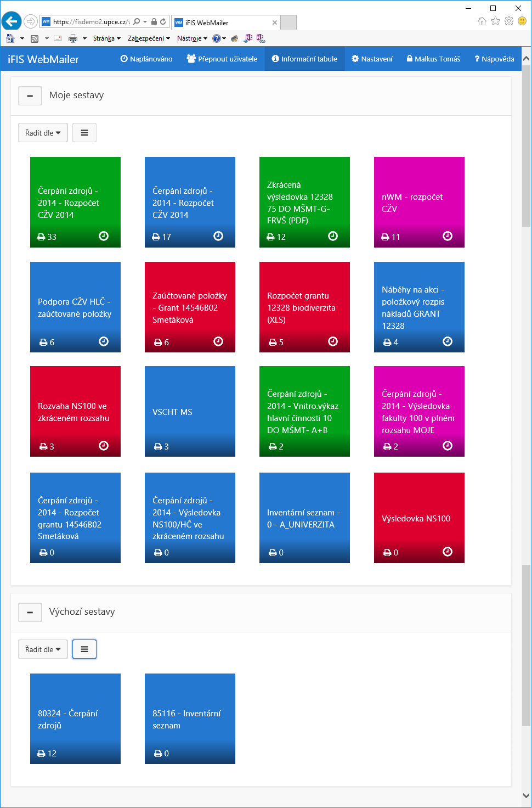
Task: Click Přepnout uživatele in navigation bar
Action: tap(222, 59)
